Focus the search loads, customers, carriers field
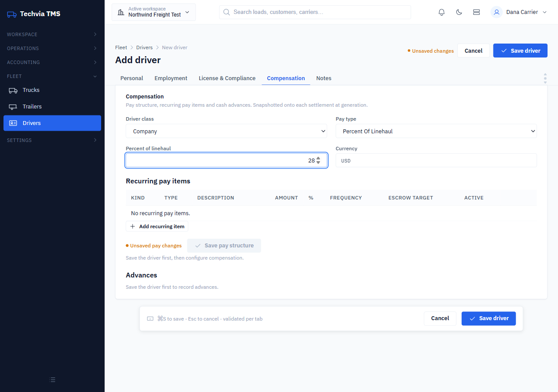 [315, 12]
